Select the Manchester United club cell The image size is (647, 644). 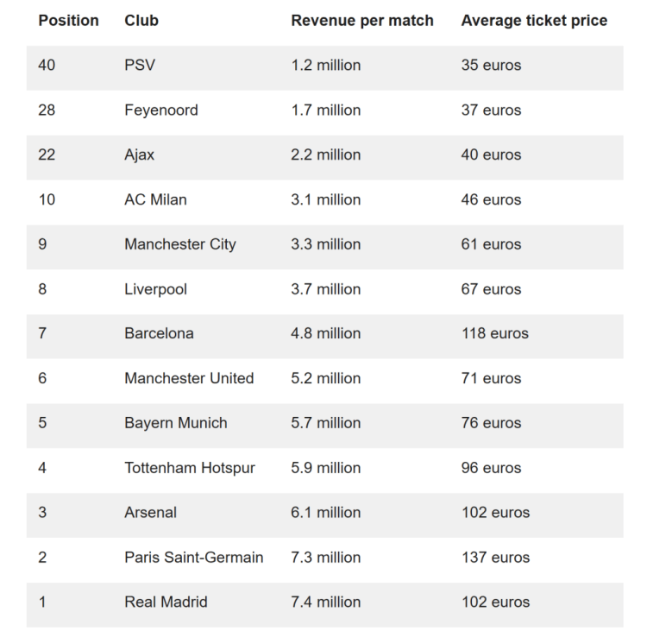point(189,378)
